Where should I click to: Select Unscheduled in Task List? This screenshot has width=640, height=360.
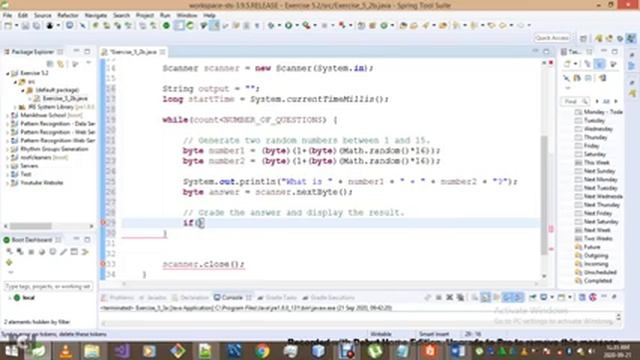[x=600, y=272]
